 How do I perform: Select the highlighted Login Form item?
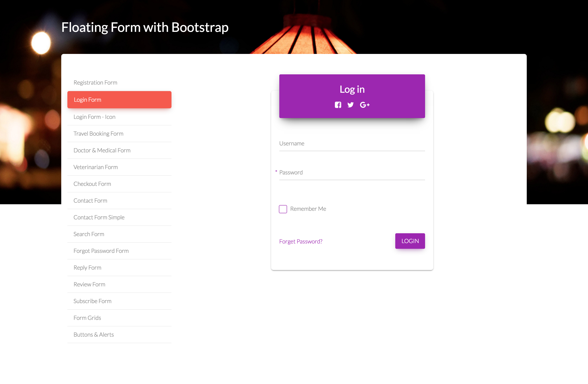coord(119,100)
